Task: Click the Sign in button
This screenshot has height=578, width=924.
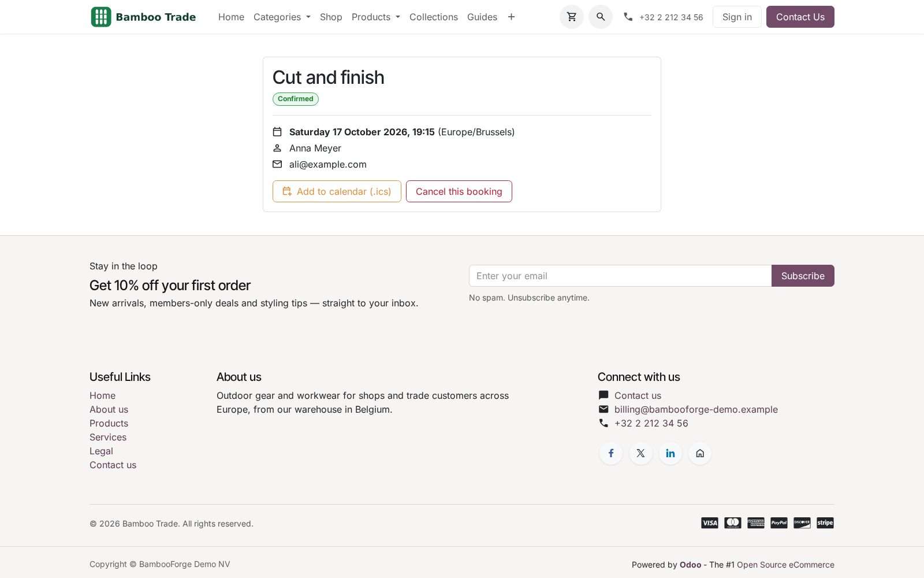Action: point(737,17)
